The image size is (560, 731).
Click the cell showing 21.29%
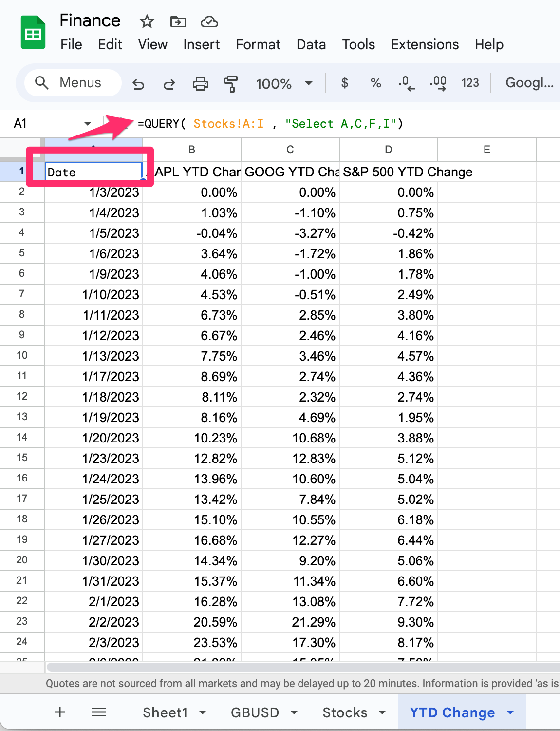(x=290, y=622)
